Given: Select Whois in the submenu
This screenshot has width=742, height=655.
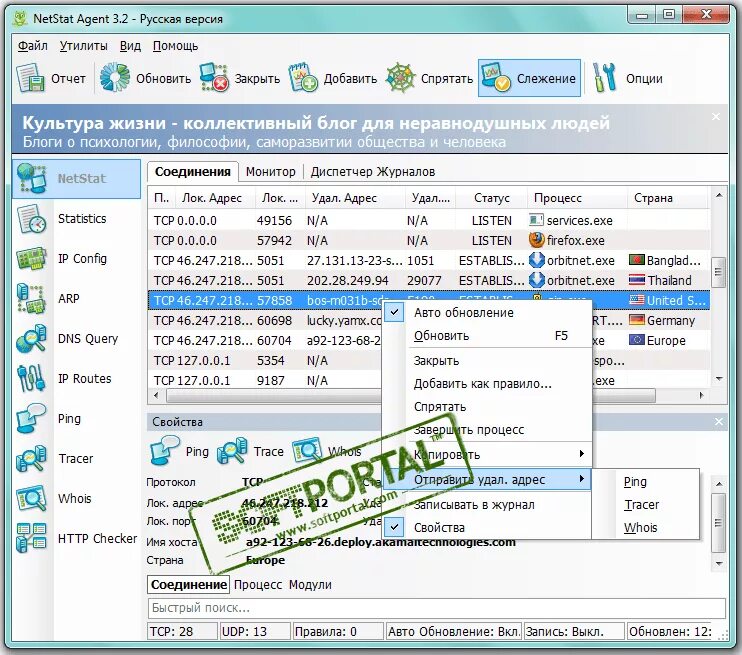Looking at the screenshot, I should coord(645,527).
